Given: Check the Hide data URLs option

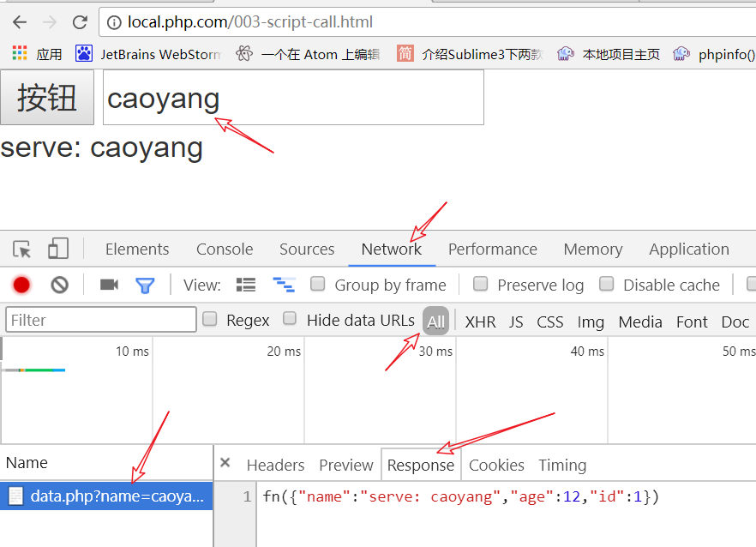Looking at the screenshot, I should 291,319.
